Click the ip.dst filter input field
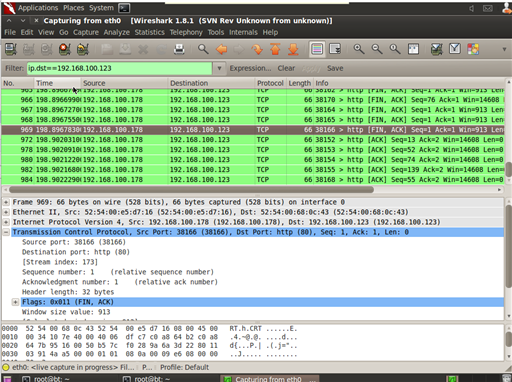Viewport: 512px width, 382px height. pos(119,68)
